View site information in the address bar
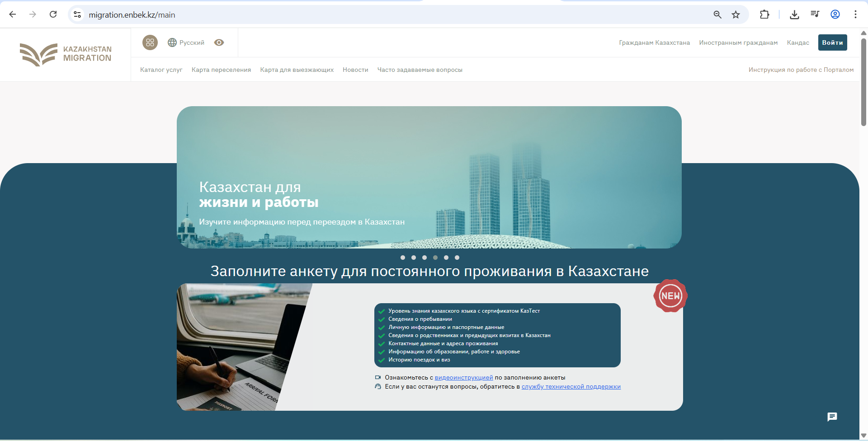The height and width of the screenshot is (441, 868). [77, 14]
